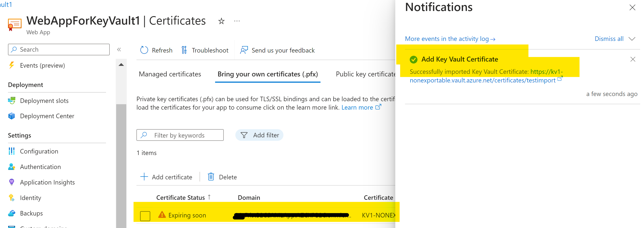This screenshot has width=644, height=228.
Task: Click the sidebar Search field
Action: [59, 50]
